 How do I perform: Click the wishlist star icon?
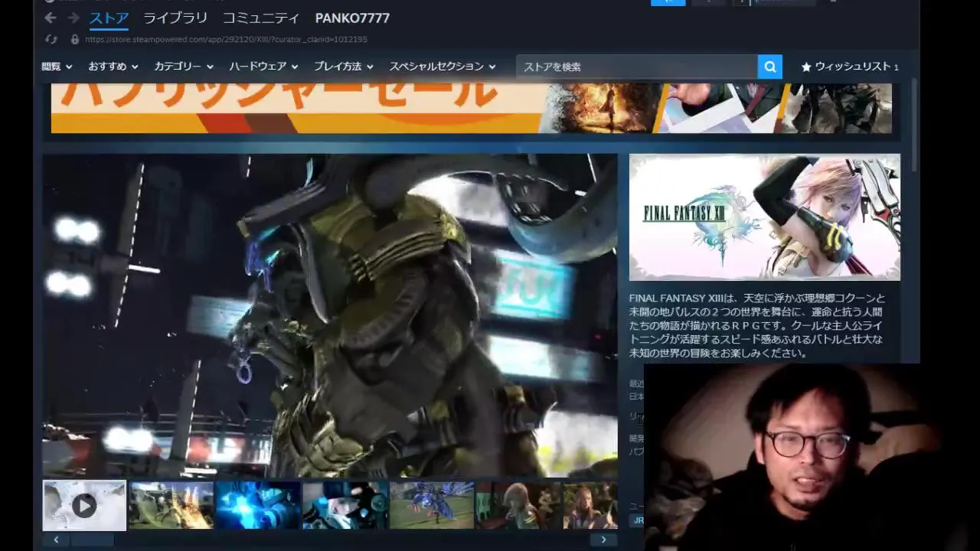click(x=806, y=67)
